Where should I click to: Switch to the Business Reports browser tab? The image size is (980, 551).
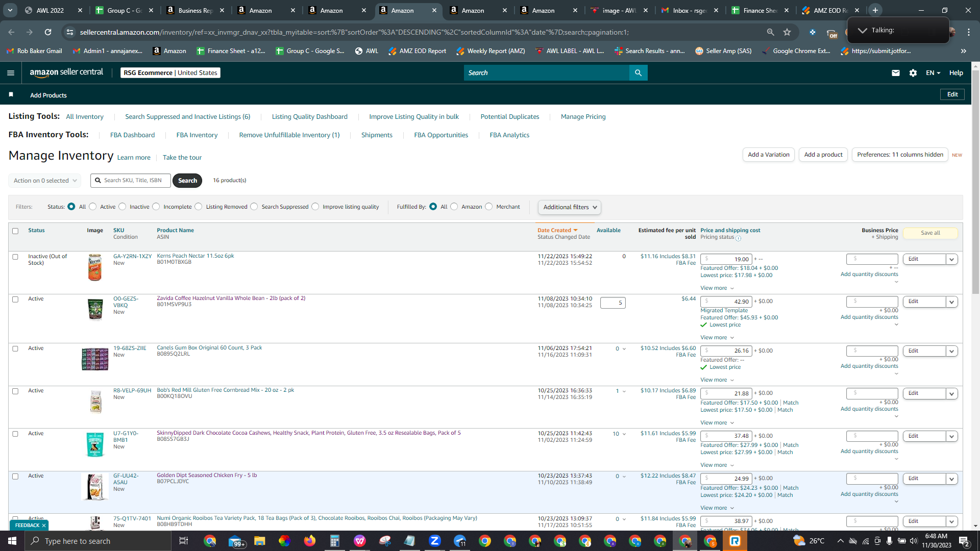pyautogui.click(x=195, y=10)
